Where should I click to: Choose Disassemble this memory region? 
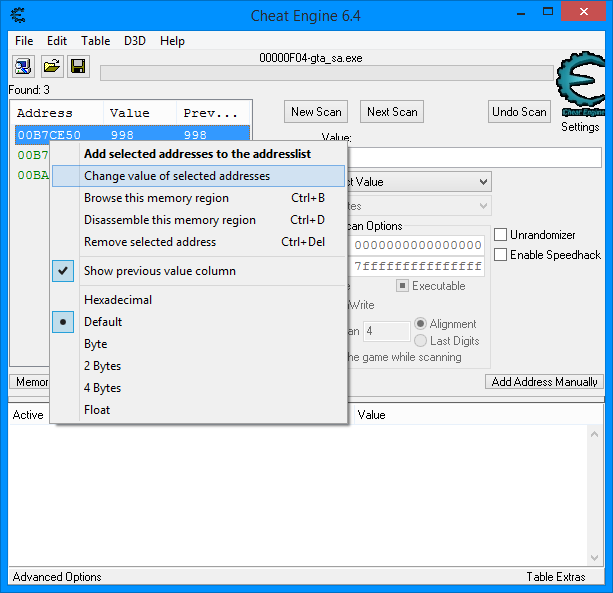199,220
